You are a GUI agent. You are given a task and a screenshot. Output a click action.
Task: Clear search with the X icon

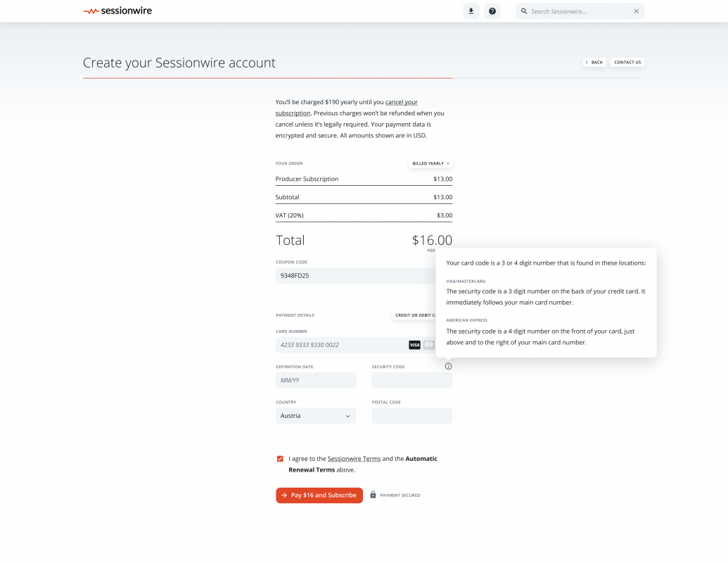(636, 11)
